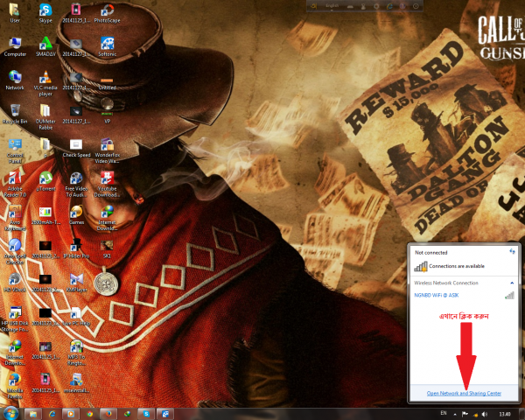Launch the VLC media player shortcut
Image resolution: width=525 pixels, height=420 pixels.
pyautogui.click(x=45, y=83)
